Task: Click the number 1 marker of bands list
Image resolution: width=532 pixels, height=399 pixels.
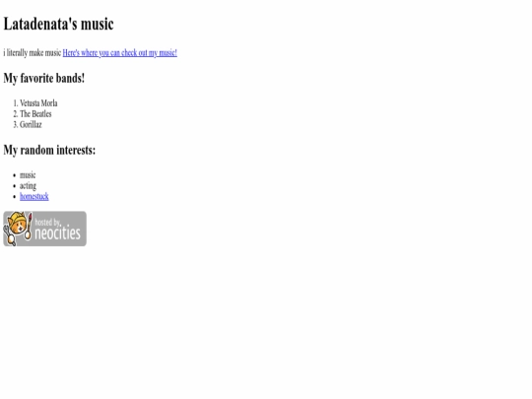Action: 15,103
